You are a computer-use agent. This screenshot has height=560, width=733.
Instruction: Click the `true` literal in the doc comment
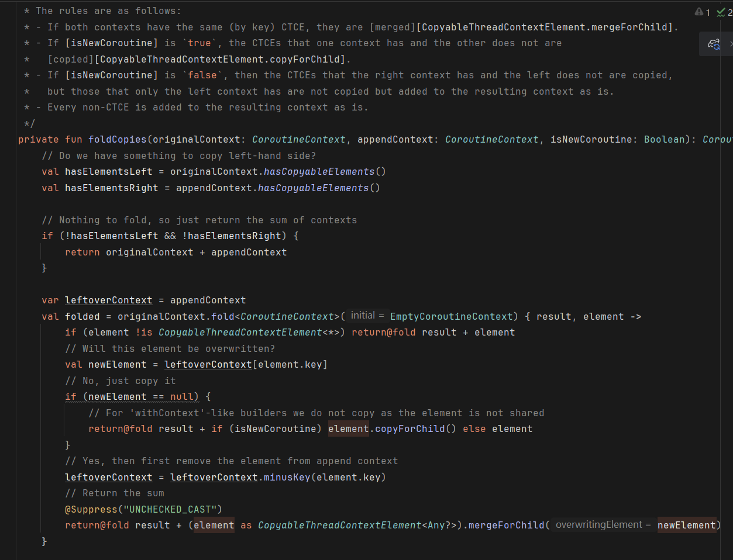(199, 43)
